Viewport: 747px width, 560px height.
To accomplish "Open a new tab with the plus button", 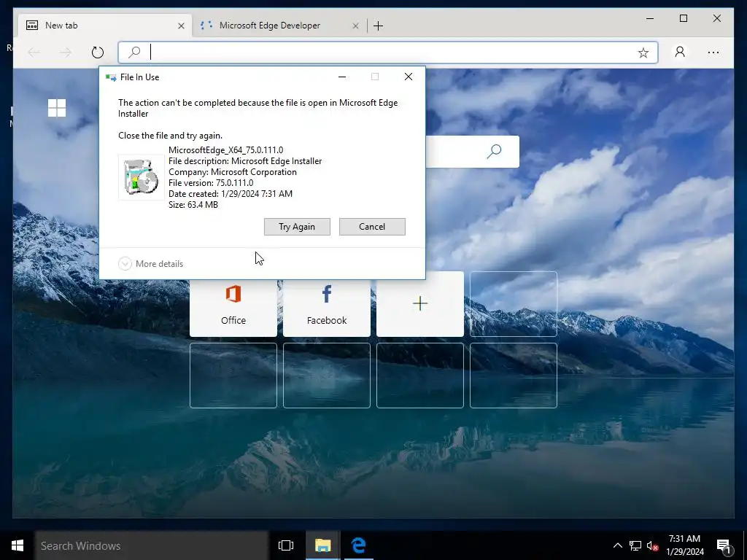I will click(379, 26).
